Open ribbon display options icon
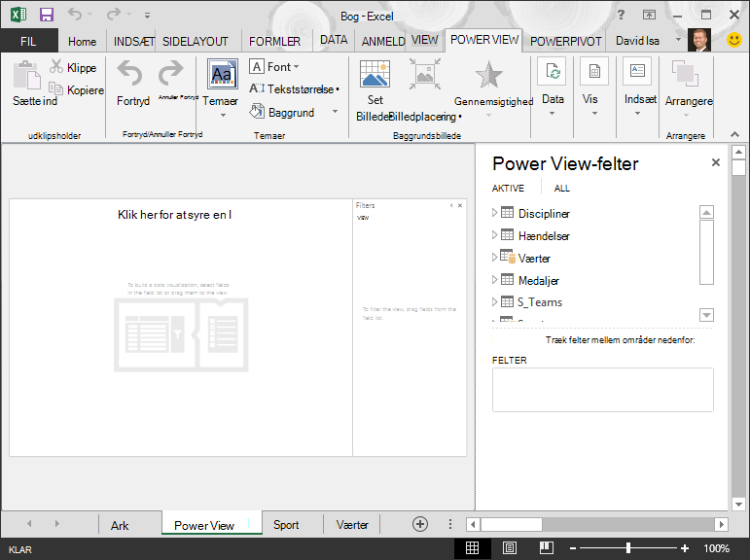This screenshot has width=750, height=560. pos(649,15)
